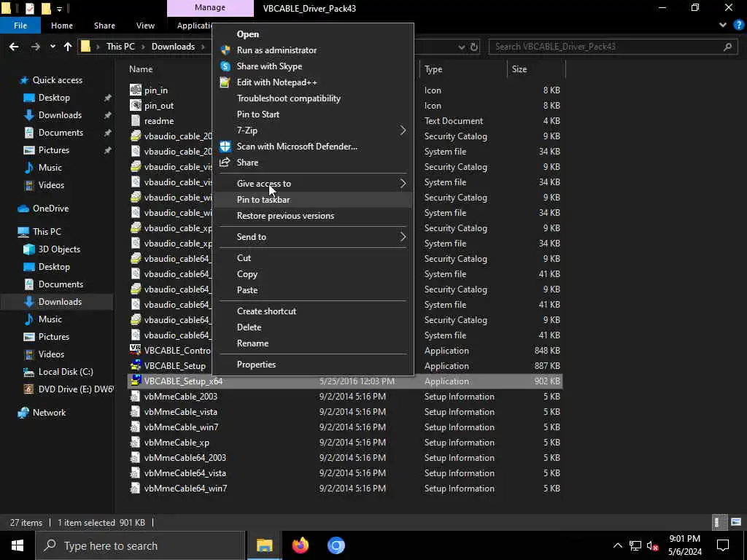Sort by the Type column header
747x560 pixels.
(x=433, y=69)
